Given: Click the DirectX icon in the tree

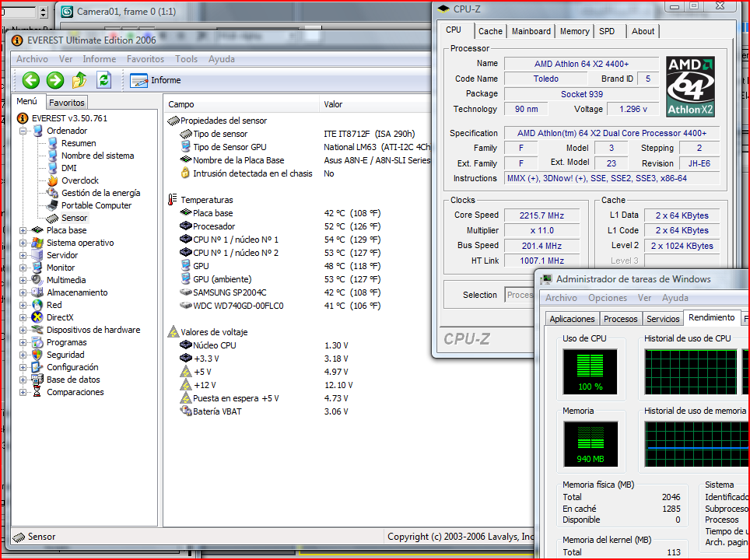Looking at the screenshot, I should pos(37,317).
